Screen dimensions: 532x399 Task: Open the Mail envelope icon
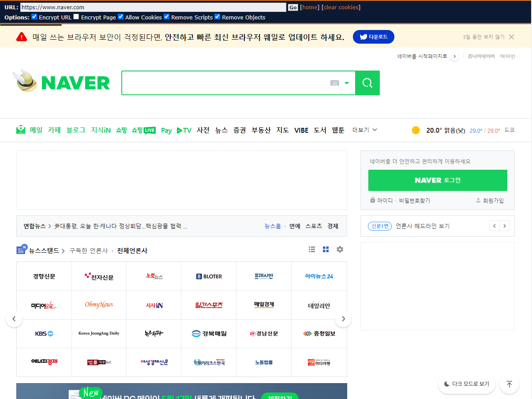tap(21, 130)
